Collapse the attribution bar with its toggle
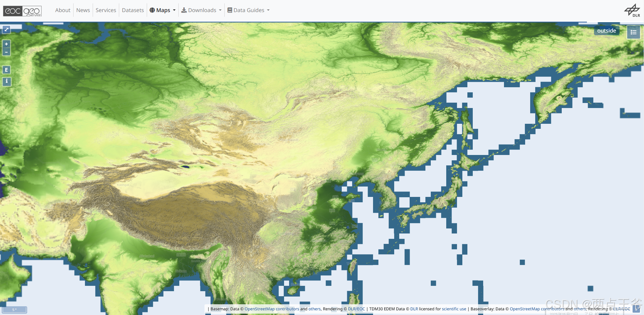The height and width of the screenshot is (315, 644). pyautogui.click(x=636, y=309)
